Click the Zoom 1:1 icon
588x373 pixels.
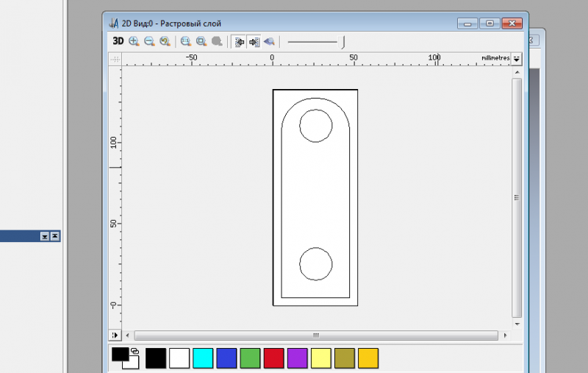(186, 41)
